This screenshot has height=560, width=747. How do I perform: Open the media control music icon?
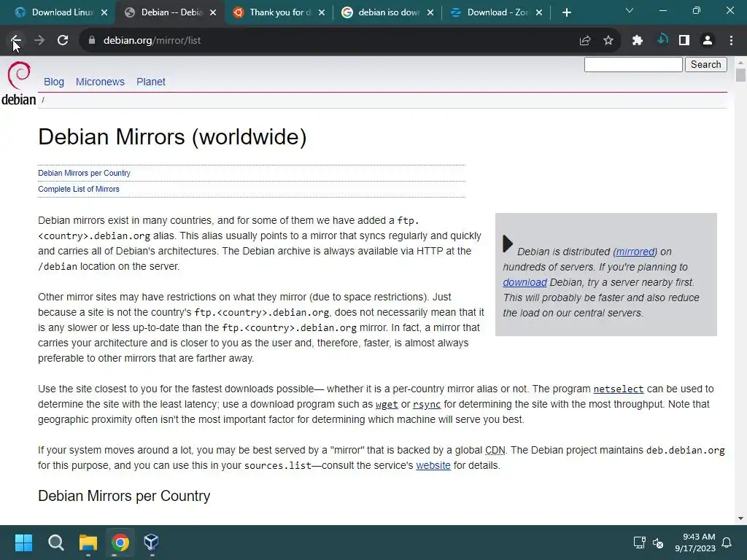point(662,39)
